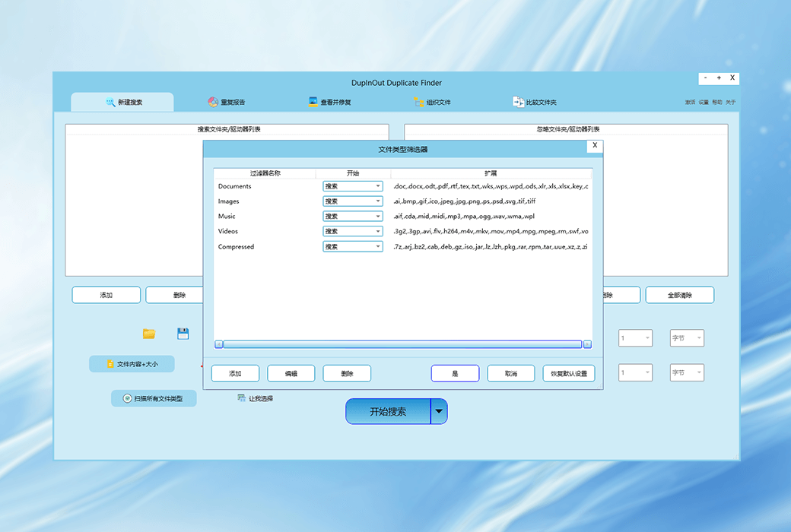Screen dimensions: 791x532
Task: Select the Music filter row name
Action: coord(227,217)
